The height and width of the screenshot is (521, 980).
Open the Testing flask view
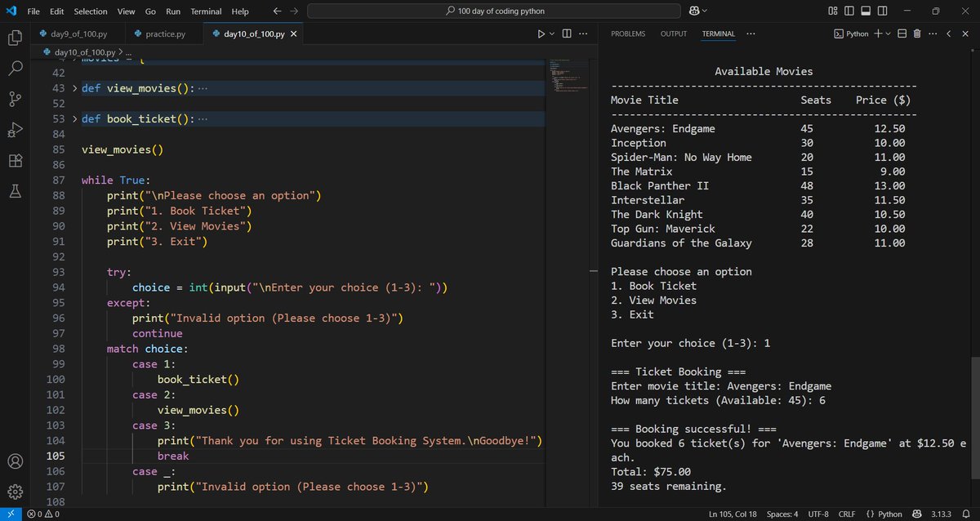pos(15,191)
